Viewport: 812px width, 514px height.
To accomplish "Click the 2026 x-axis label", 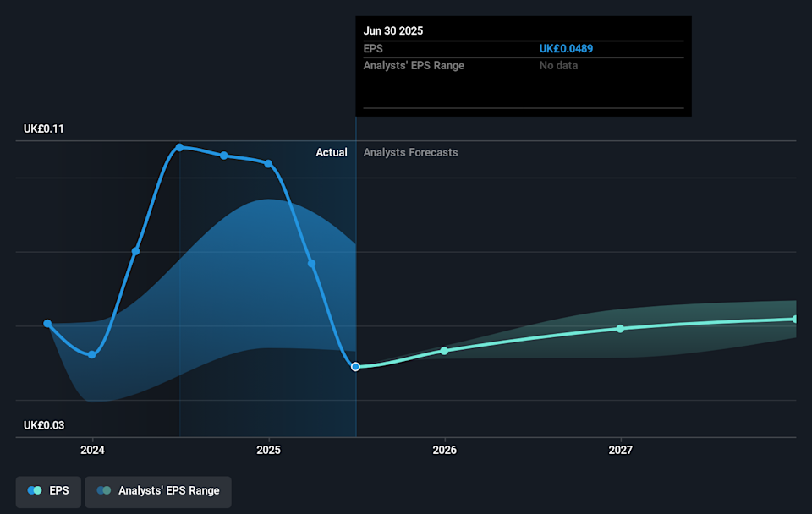I will 445,450.
